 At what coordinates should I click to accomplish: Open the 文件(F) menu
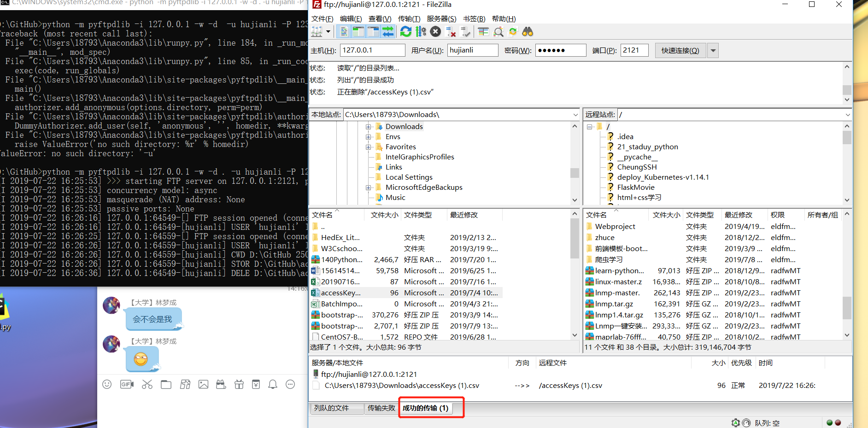pos(322,19)
